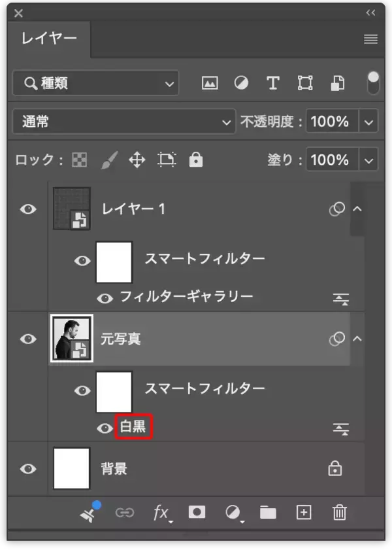Hide the スマートフィルター under 元写真
Screen dimensions: 392x550
pyautogui.click(x=82, y=390)
